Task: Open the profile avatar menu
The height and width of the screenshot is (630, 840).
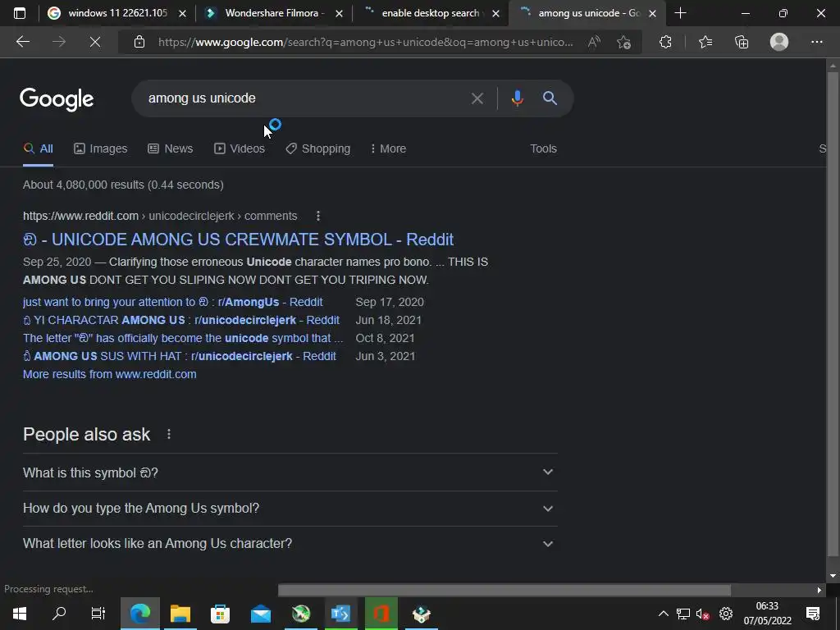Action: click(779, 42)
